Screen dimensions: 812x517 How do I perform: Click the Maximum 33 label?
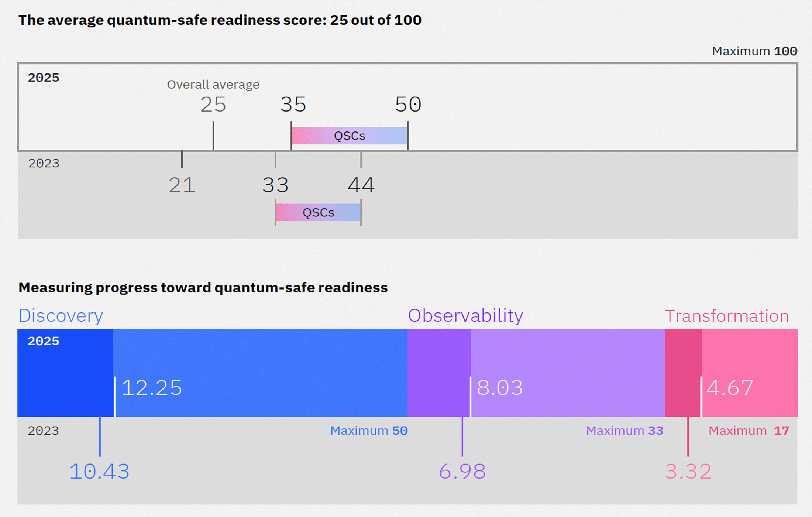pyautogui.click(x=625, y=431)
